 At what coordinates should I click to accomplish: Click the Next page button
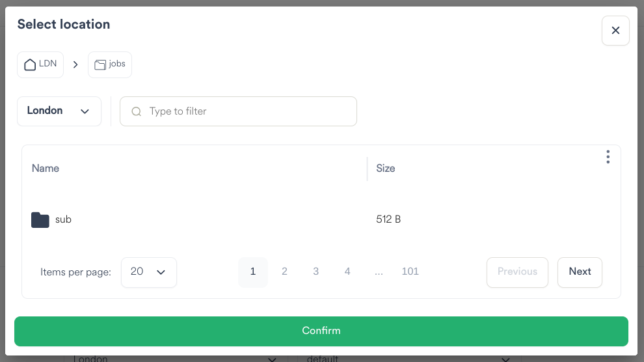pos(580,272)
